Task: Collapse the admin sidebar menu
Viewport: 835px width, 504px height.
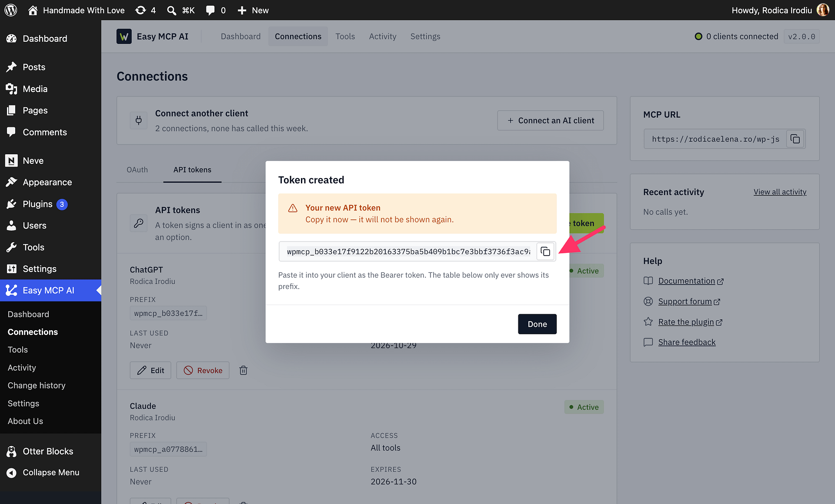Action: tap(50, 472)
